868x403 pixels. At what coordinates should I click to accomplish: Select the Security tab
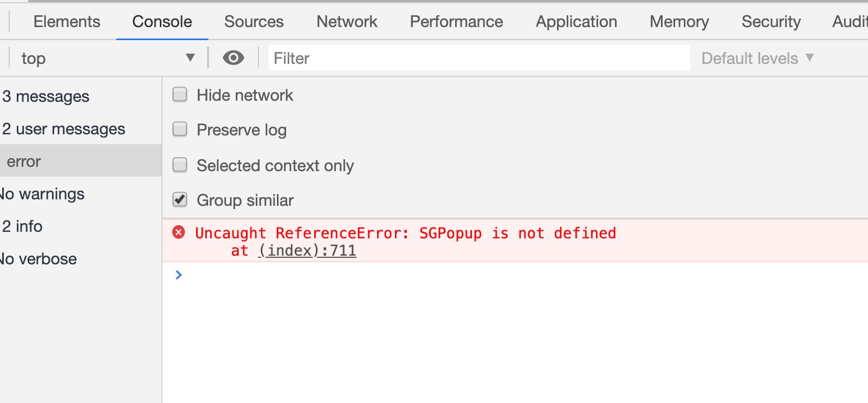(x=771, y=22)
